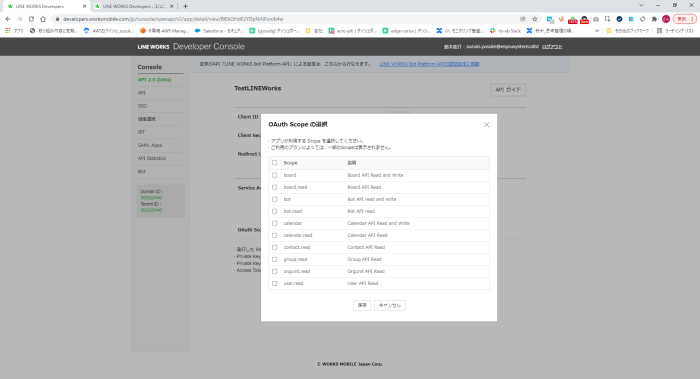
Task: Open IPT item in Console sidebar
Action: 142,132
